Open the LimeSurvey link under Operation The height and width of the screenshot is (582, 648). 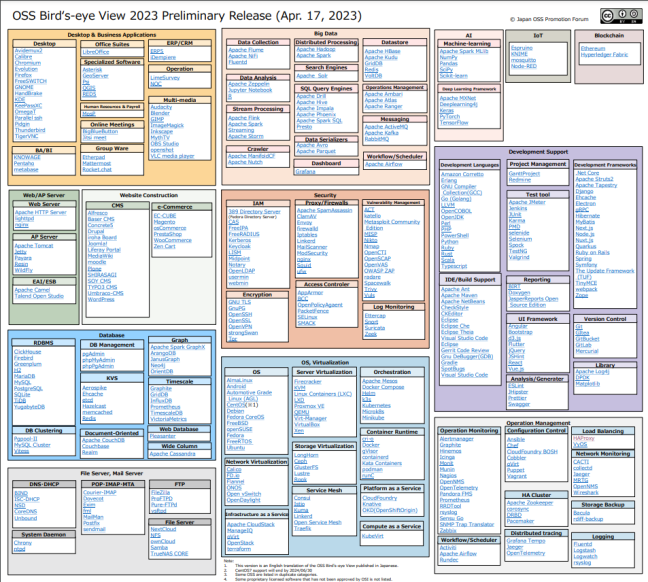(x=164, y=77)
